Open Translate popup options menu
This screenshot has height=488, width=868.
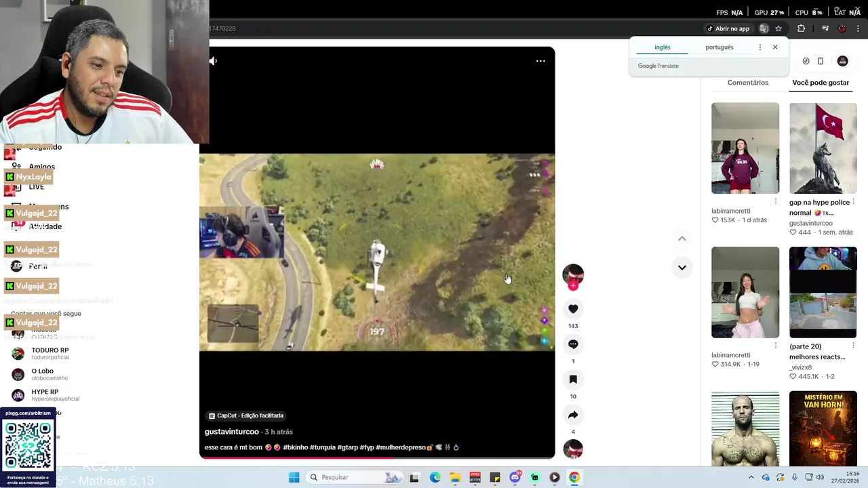tap(759, 47)
